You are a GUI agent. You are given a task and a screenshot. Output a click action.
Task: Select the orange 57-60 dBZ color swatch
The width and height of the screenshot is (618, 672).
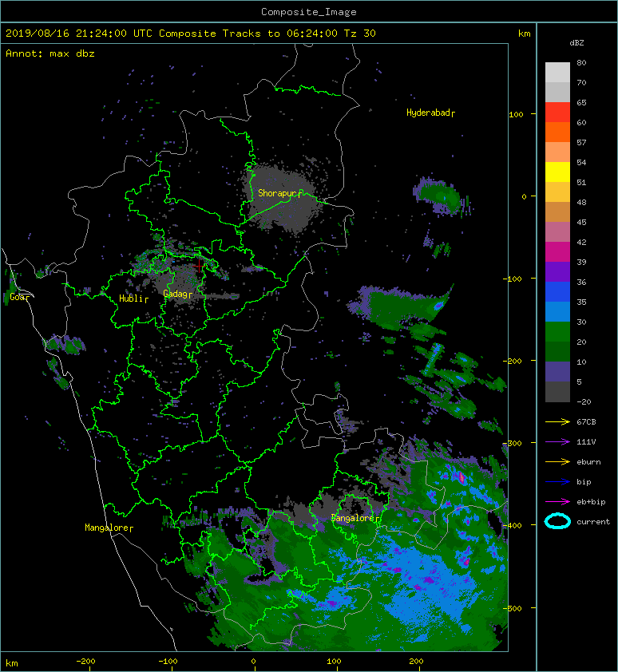pos(557,132)
